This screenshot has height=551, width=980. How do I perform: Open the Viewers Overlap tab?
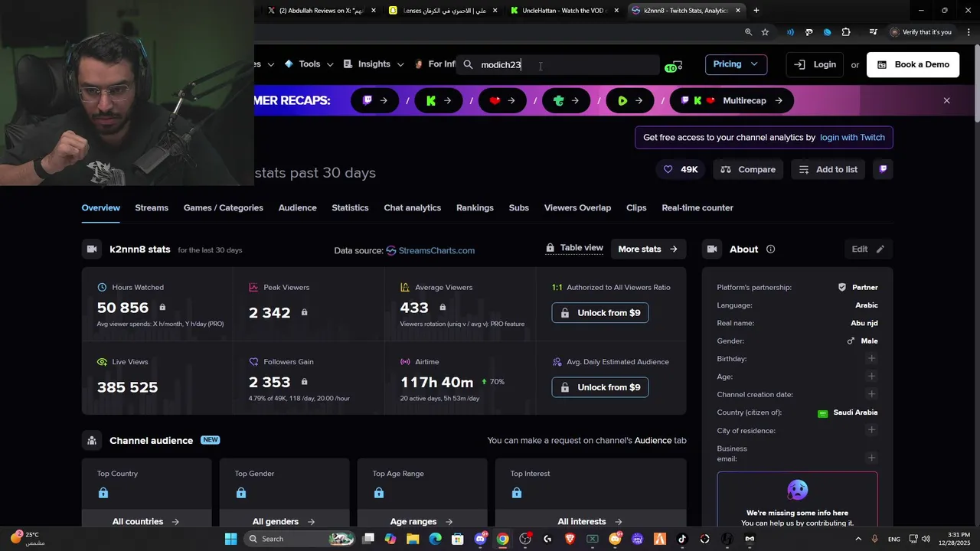point(577,208)
